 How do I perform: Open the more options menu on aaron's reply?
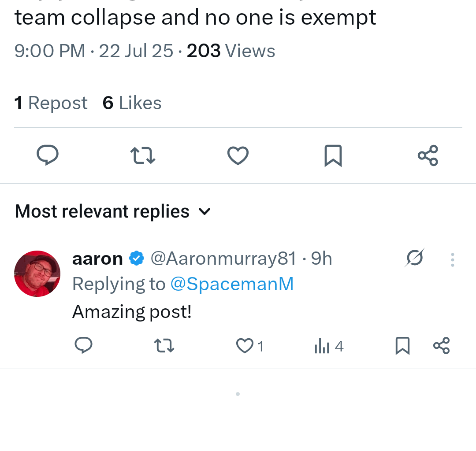(452, 259)
